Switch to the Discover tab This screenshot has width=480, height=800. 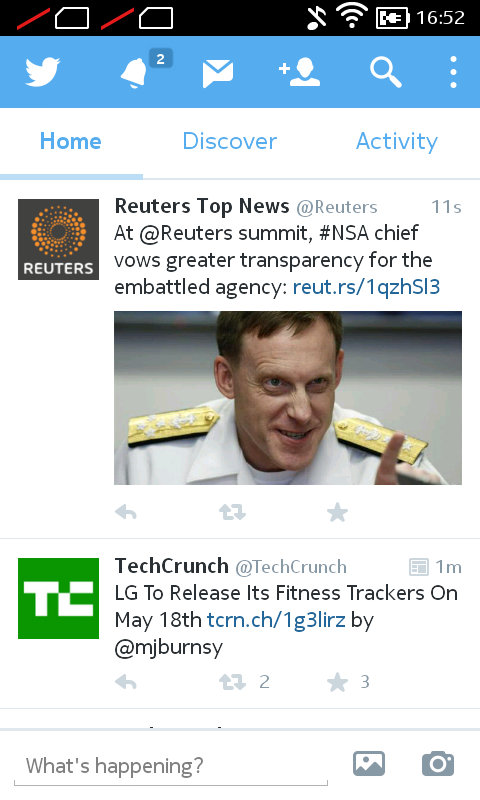tap(230, 141)
